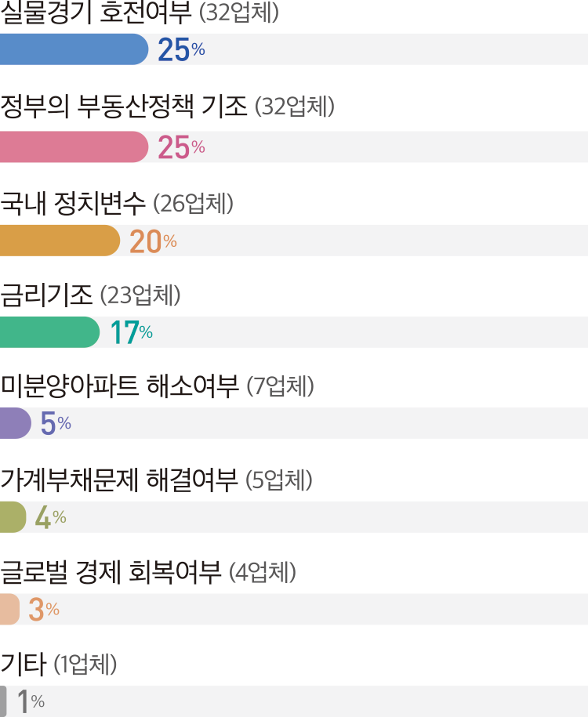Click the olive 4% bar for 가계부채문제

[13, 517]
